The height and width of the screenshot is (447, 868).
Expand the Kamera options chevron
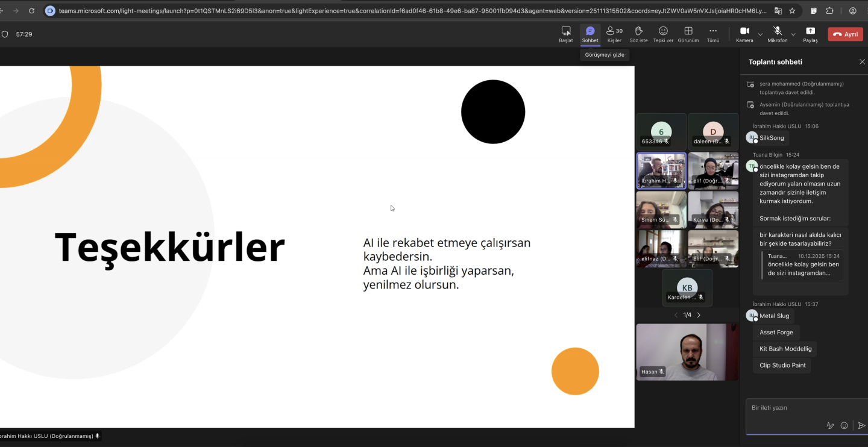click(x=760, y=34)
